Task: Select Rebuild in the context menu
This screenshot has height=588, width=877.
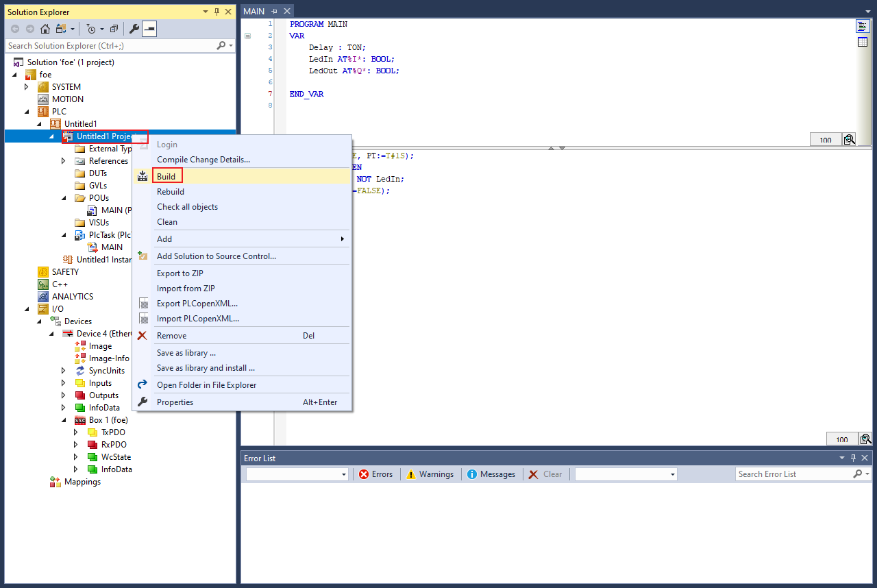Action: (171, 192)
